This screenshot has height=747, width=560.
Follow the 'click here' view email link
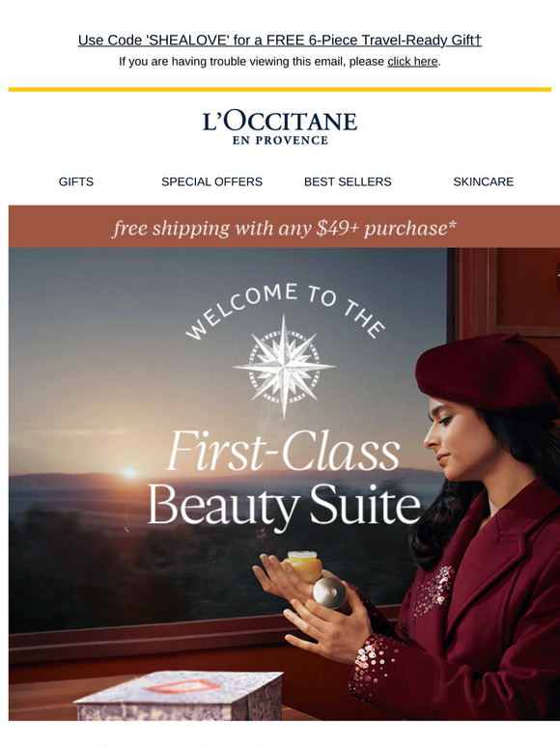click(412, 62)
